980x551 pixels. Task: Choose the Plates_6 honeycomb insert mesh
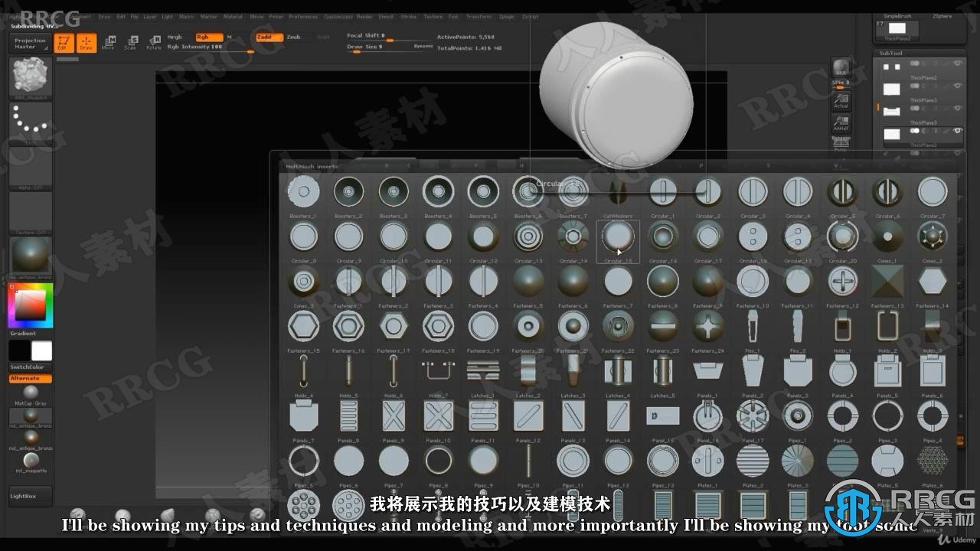point(932,461)
